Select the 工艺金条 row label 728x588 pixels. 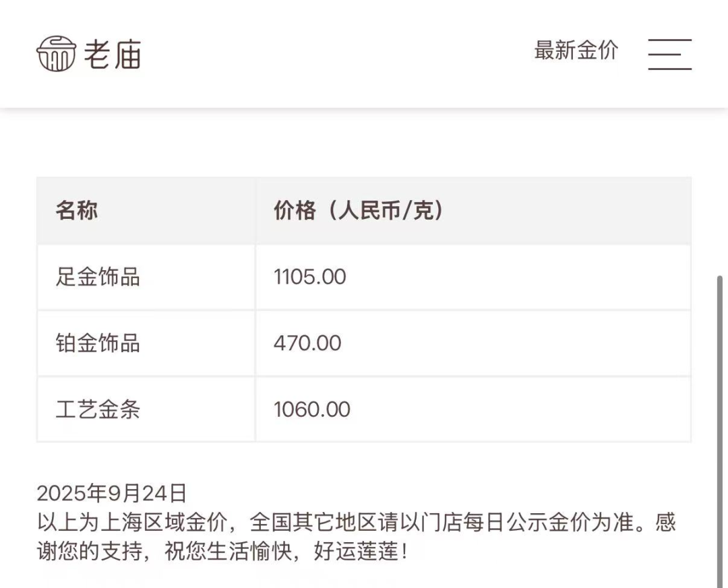(98, 410)
